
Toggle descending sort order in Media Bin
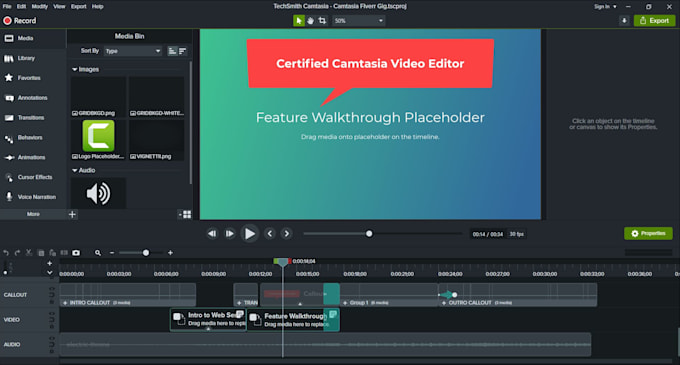pyautogui.click(x=183, y=51)
